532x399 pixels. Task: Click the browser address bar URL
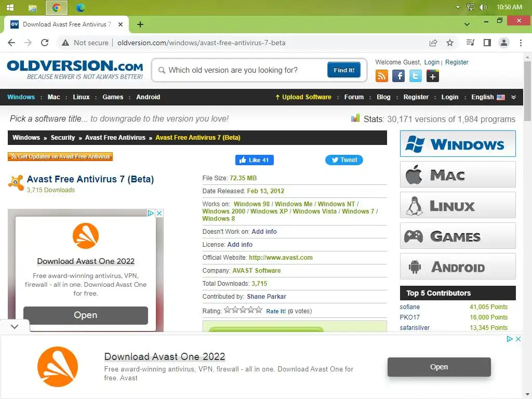201,43
